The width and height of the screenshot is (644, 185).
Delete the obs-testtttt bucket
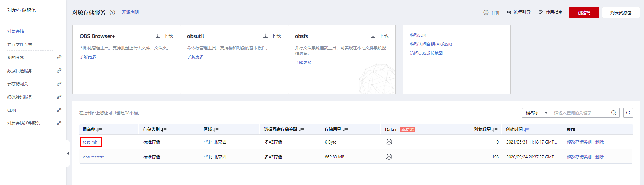pyautogui.click(x=599, y=157)
